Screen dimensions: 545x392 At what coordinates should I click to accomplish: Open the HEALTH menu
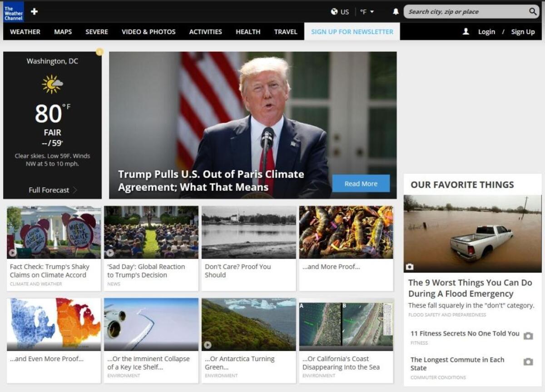coord(248,32)
